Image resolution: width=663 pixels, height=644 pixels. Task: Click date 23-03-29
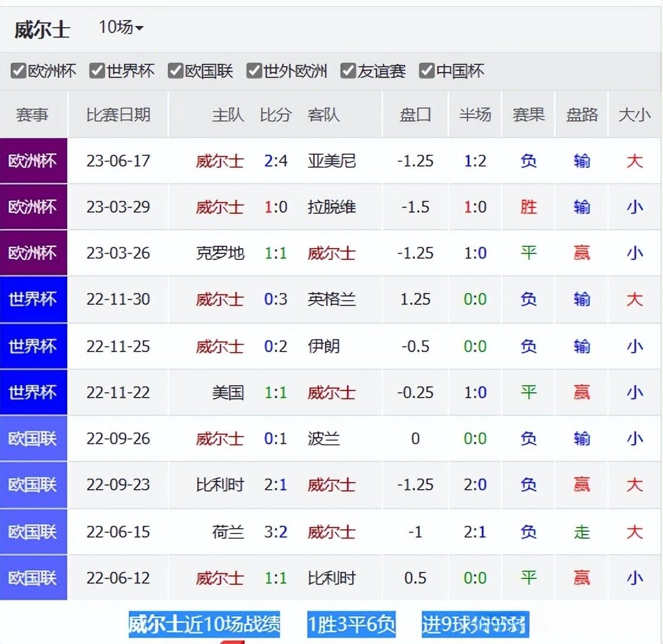tap(118, 207)
